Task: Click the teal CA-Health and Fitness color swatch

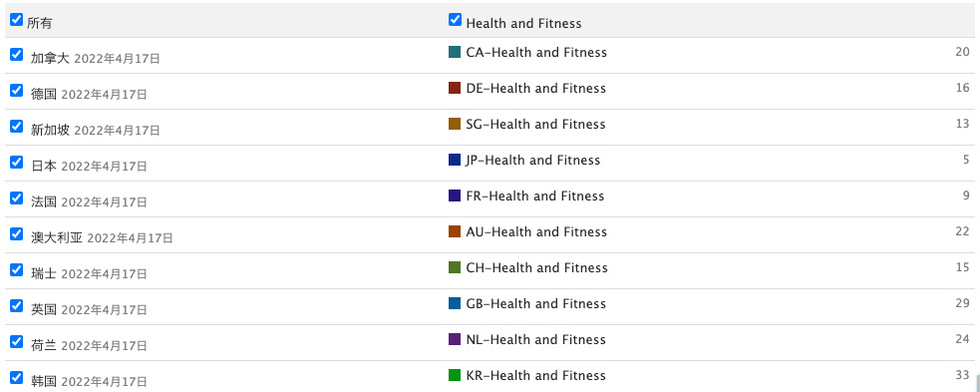Action: [455, 52]
